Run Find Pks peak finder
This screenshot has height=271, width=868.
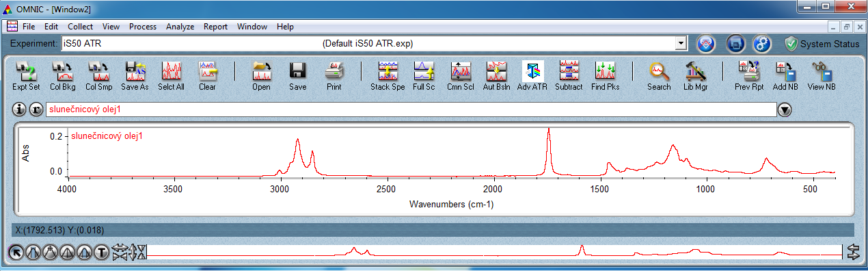point(605,75)
